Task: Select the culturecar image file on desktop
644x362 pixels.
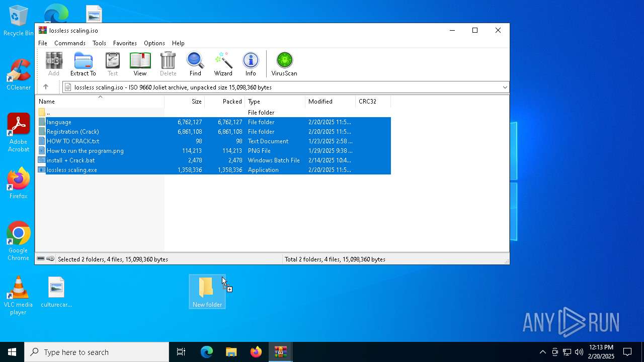Action: coord(56,292)
